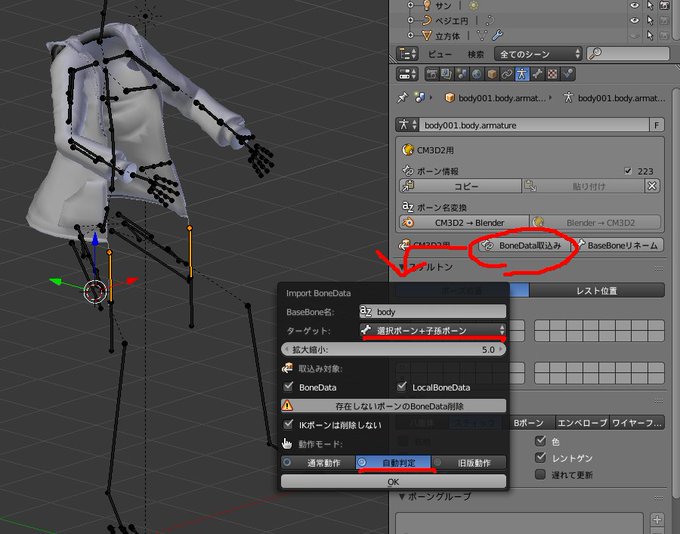This screenshot has width=680, height=534.
Task: Open the outliner editor type selector
Action: click(407, 54)
